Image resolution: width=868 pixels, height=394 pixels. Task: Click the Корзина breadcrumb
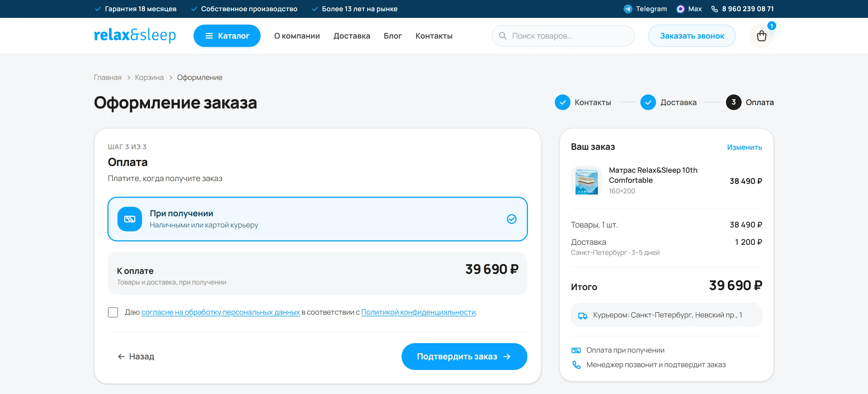pos(149,77)
